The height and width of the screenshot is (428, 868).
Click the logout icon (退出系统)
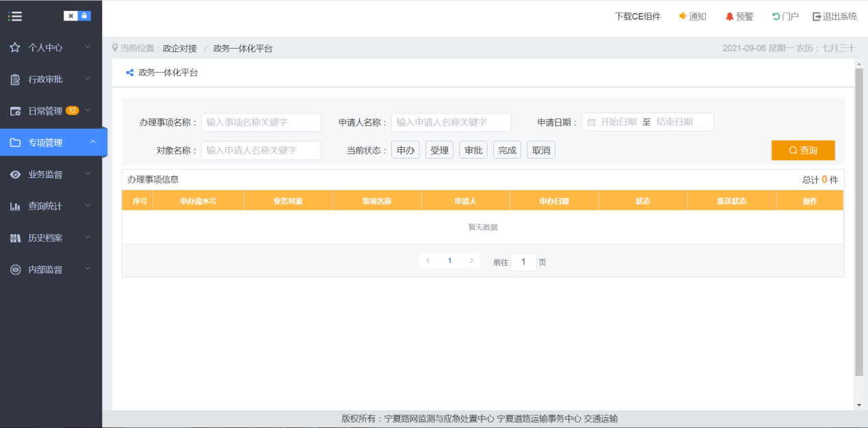[817, 16]
